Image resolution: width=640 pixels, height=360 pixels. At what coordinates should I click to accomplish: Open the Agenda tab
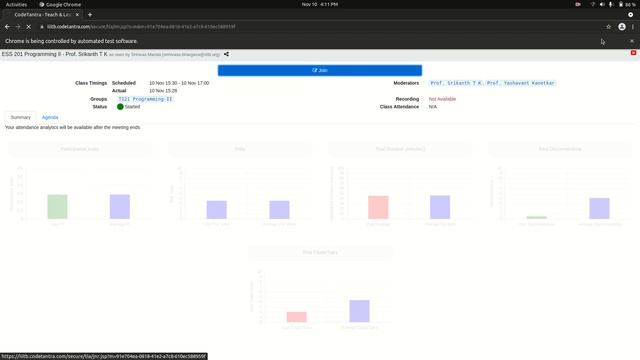(x=50, y=117)
